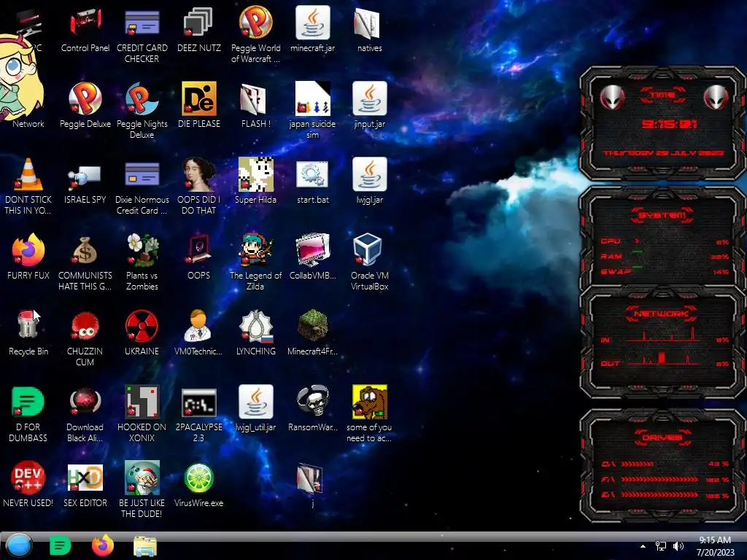Click the right alien head in Time widget
747x560 pixels.
pyautogui.click(x=716, y=98)
